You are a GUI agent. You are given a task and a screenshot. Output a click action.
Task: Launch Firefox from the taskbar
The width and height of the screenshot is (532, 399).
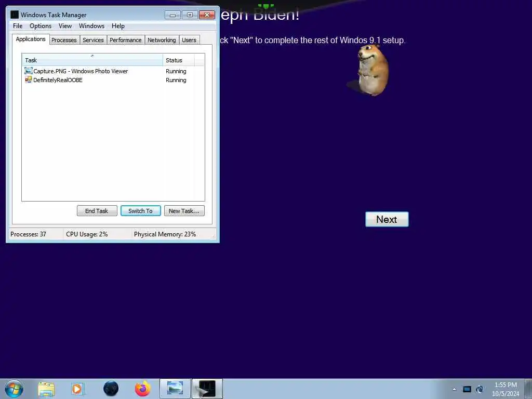[x=143, y=389]
